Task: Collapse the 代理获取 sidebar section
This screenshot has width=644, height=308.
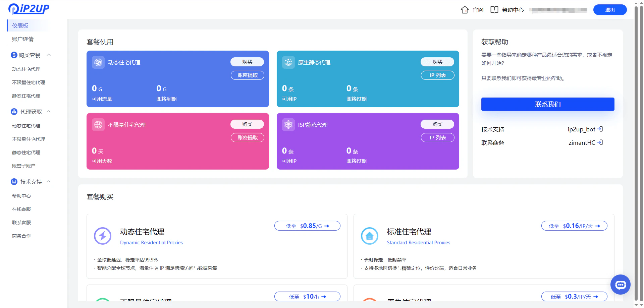Action: coord(49,112)
